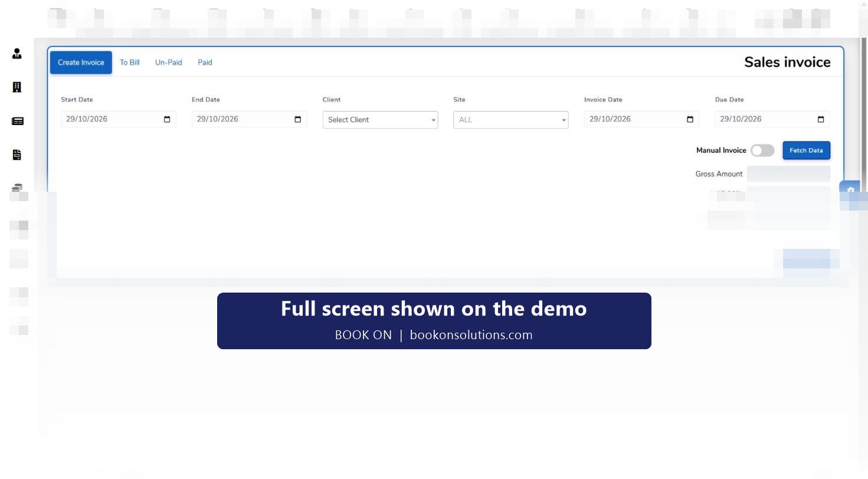Open the Un-Paid tab

click(x=169, y=63)
